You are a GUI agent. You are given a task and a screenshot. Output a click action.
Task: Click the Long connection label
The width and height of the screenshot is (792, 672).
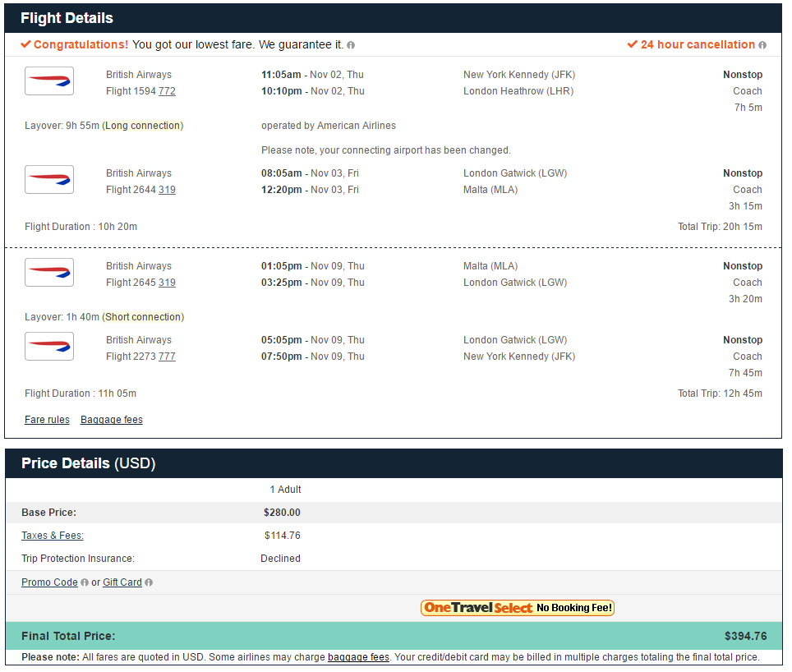(143, 125)
